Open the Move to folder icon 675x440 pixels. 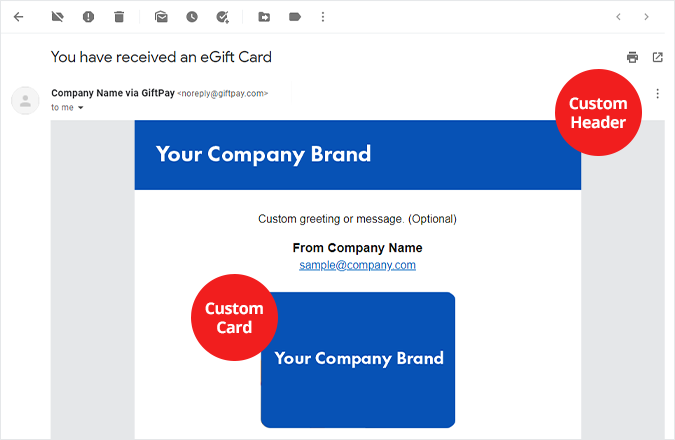(264, 17)
